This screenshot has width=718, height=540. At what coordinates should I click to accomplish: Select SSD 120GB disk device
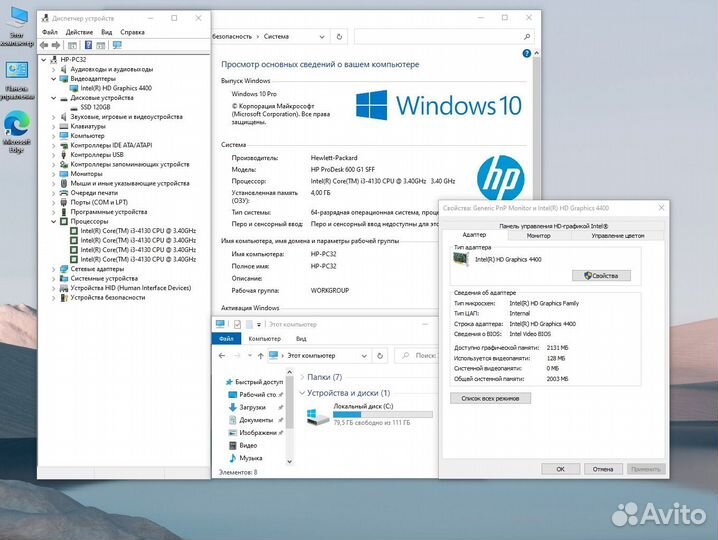[95, 107]
